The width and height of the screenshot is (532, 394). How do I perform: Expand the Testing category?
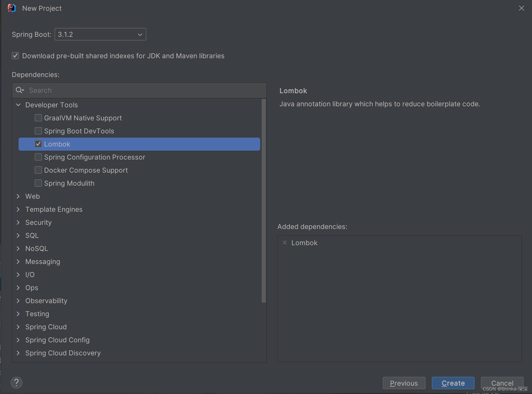click(18, 314)
